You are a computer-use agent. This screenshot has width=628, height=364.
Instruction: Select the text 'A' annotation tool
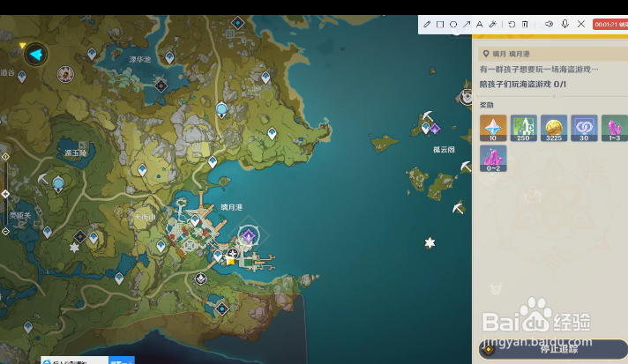[x=480, y=25]
